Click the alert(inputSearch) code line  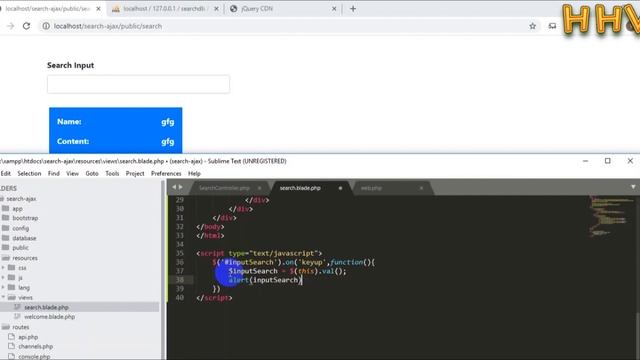coord(265,280)
